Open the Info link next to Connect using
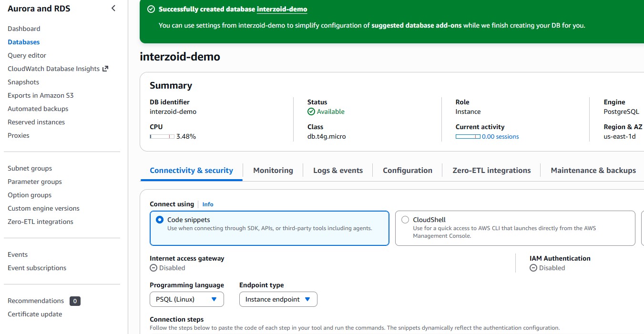The height and width of the screenshot is (334, 644). [208, 204]
